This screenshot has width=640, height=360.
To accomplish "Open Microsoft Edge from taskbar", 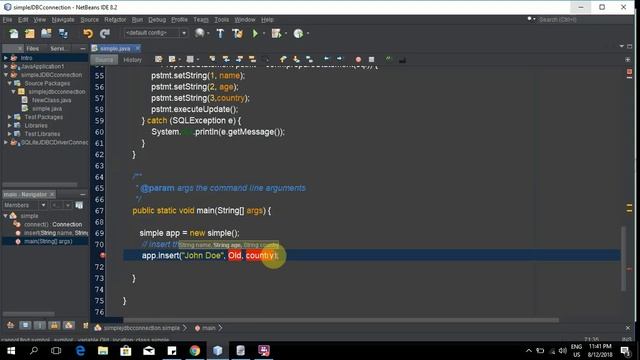I will (x=80, y=351).
